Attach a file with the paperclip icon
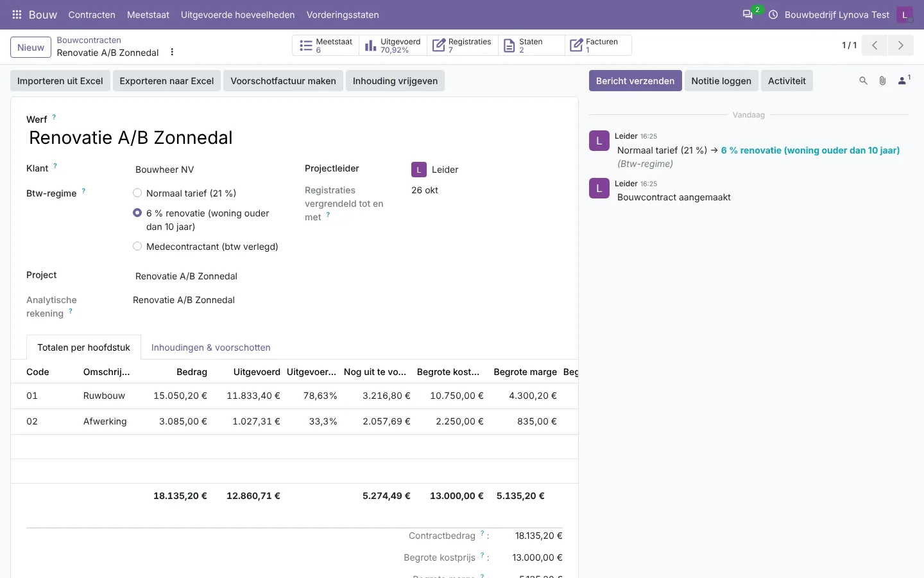The image size is (924, 578). coord(882,81)
